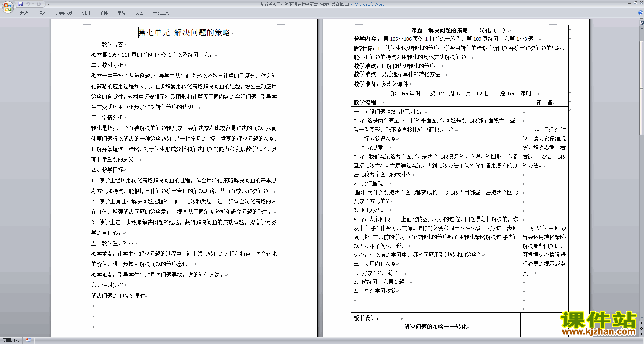
Task: Switch to the 视图 tab
Action: [x=139, y=13]
